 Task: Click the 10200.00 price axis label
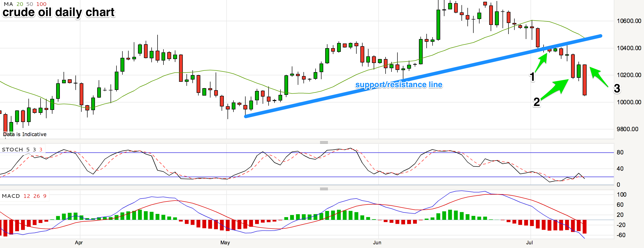click(629, 75)
